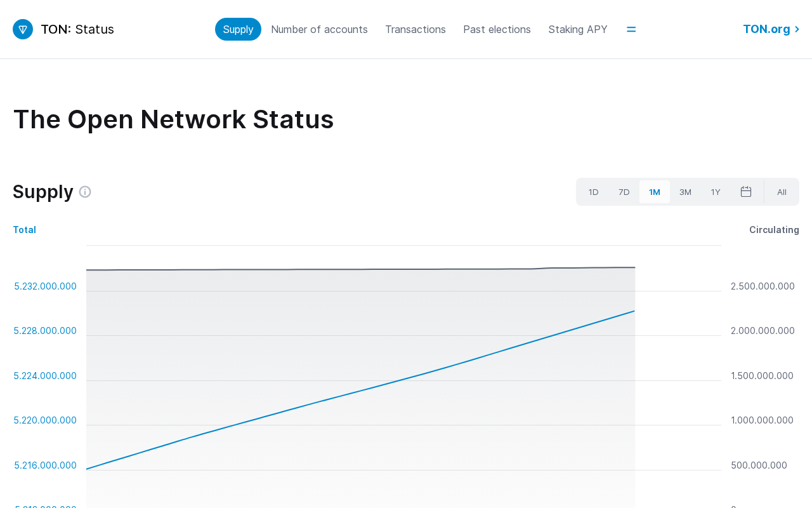This screenshot has height=508, width=812.
Task: Click the 1.000.000.000 circulating axis label
Action: point(762,420)
